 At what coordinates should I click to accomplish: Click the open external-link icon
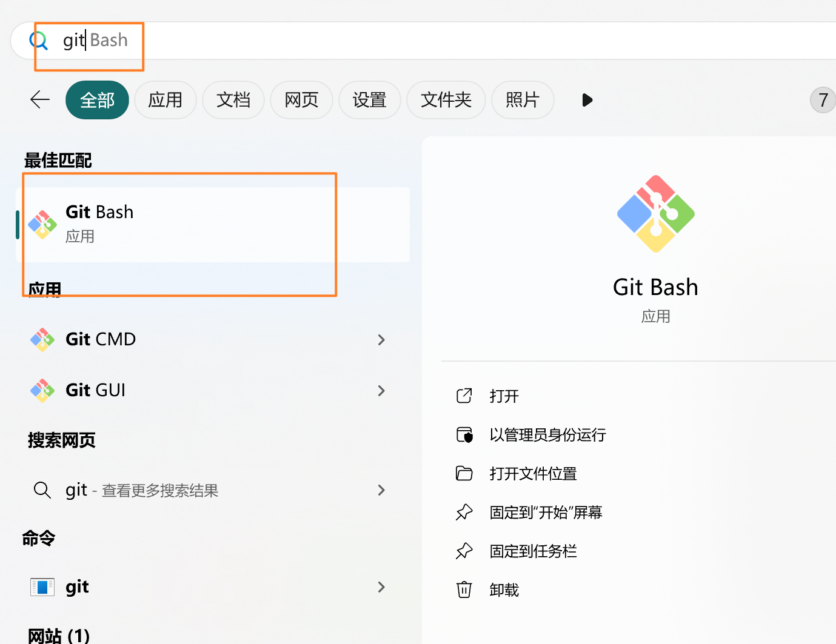(x=464, y=396)
